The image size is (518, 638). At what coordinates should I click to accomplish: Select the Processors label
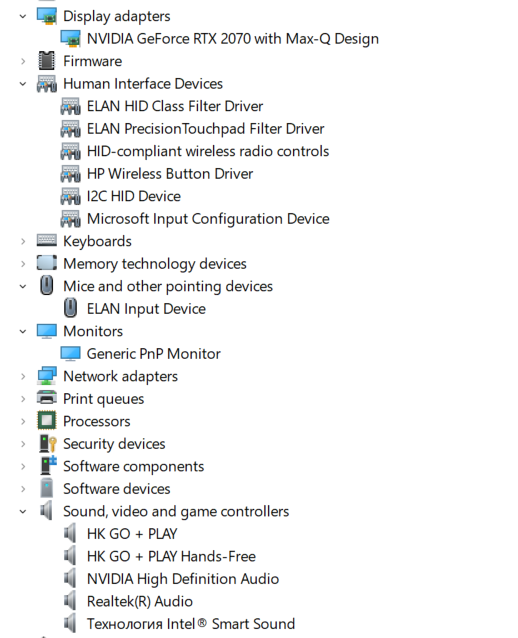click(97, 422)
